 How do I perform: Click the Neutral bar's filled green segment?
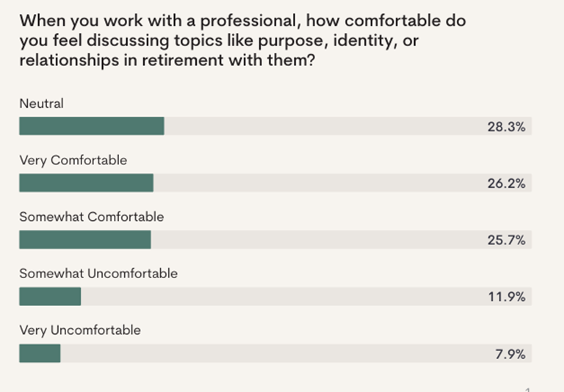pyautogui.click(x=92, y=126)
